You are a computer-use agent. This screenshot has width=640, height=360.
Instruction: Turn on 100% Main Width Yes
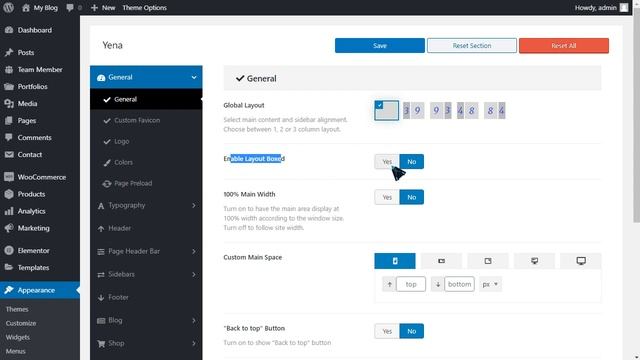[x=387, y=197]
